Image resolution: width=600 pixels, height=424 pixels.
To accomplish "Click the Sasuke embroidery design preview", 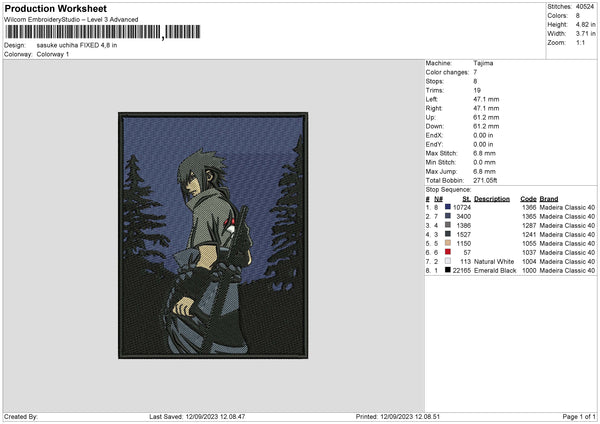I will (x=213, y=235).
